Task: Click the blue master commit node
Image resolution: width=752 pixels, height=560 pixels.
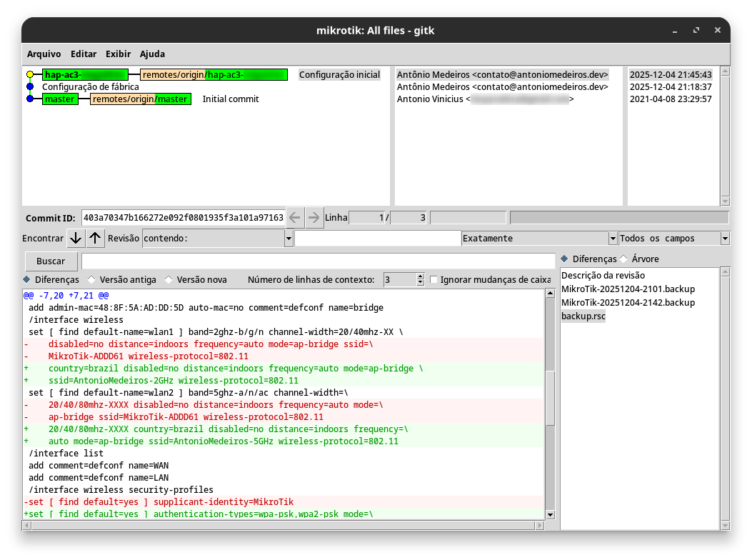Action: [x=30, y=99]
